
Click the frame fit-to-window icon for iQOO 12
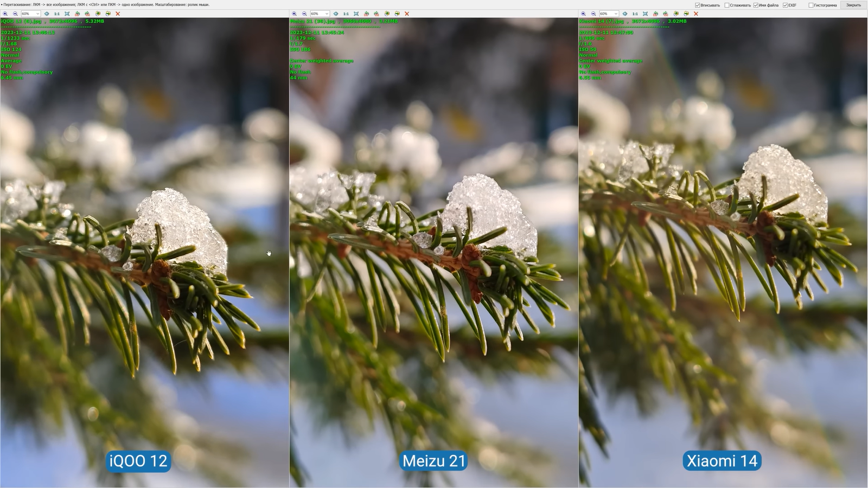coord(67,14)
